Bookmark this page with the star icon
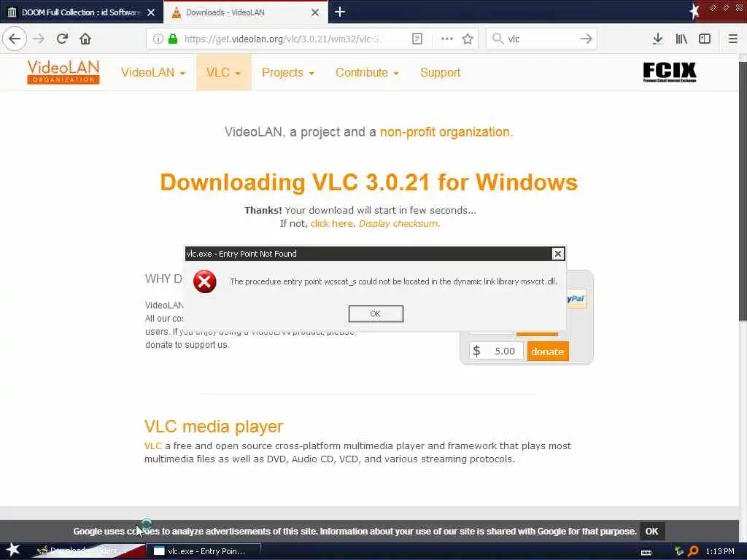Screen dimensions: 747x560 [x=468, y=39]
